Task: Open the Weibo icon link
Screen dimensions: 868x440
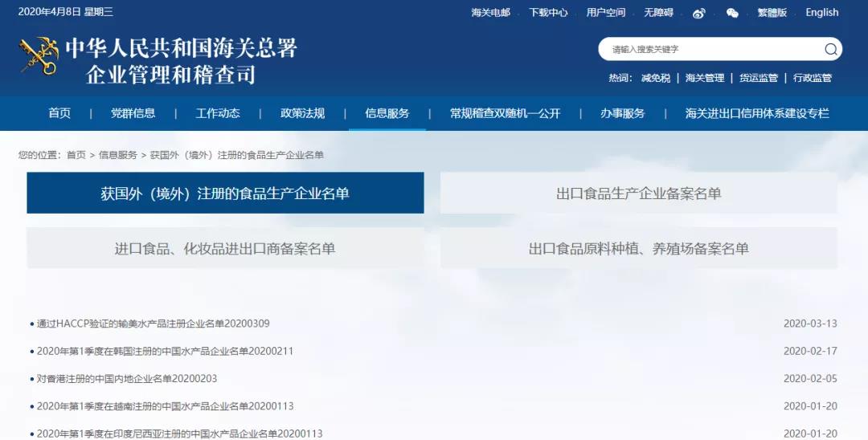Action: (x=699, y=14)
